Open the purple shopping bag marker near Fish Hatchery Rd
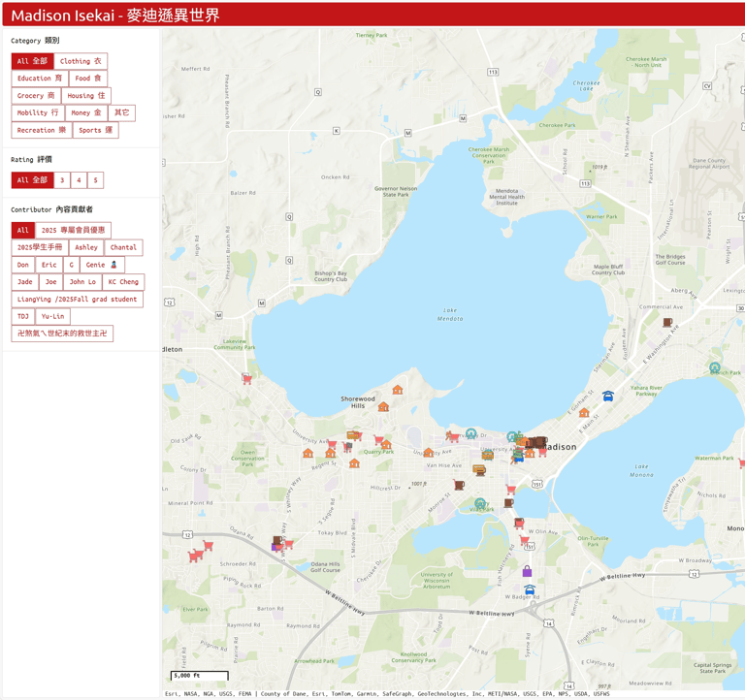Viewport: 745px width, 700px height. [x=527, y=571]
